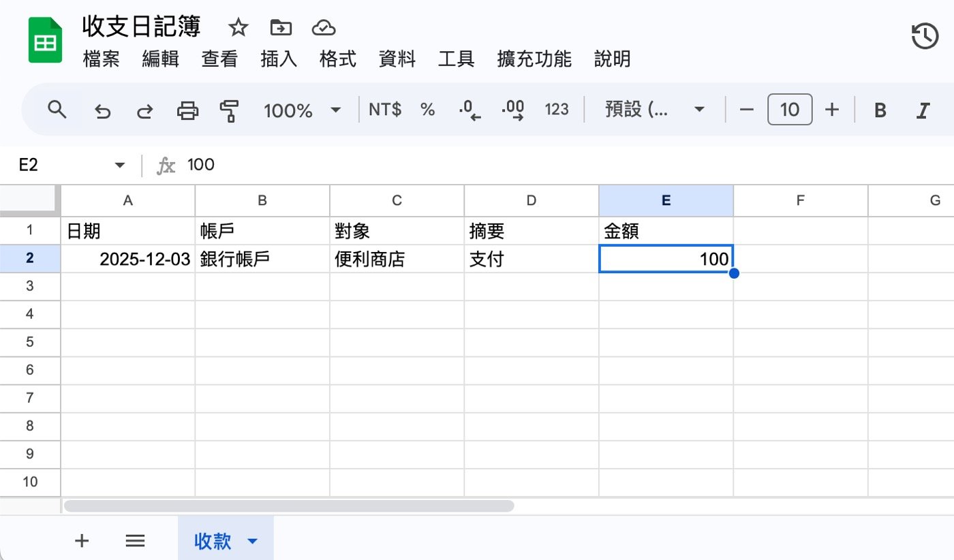Open the 插入 menu
Screen dimensions: 954x560
tap(278, 59)
